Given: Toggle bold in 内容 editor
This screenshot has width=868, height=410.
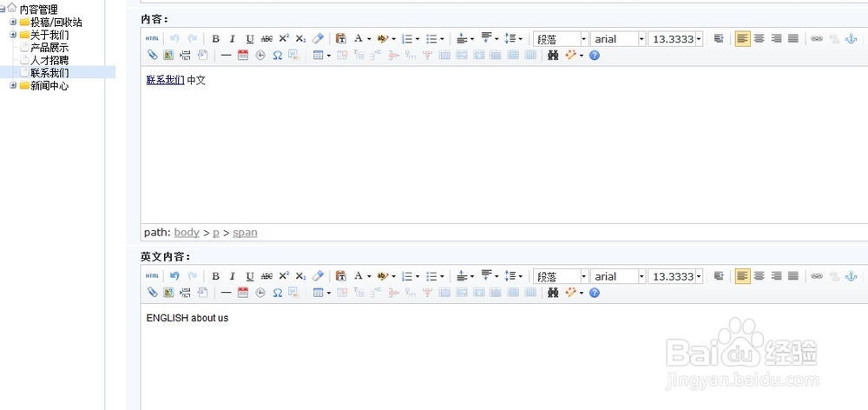Looking at the screenshot, I should pos(216,39).
